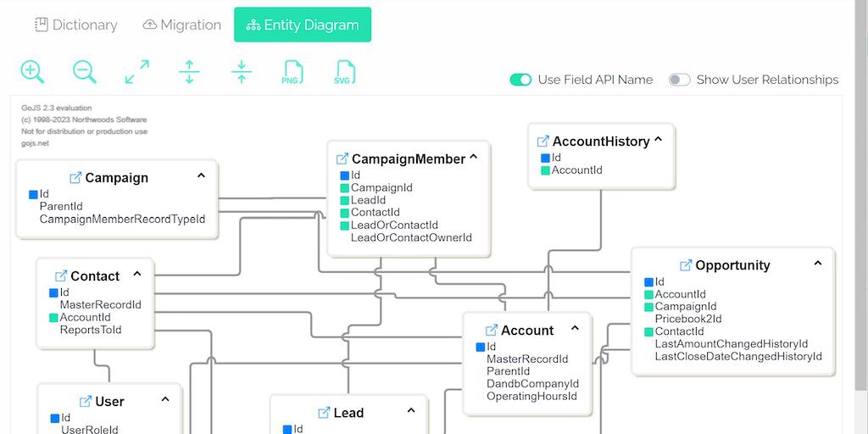Collapse the AccountHistory entity node
This screenshot has width=868, height=434.
[x=659, y=141]
